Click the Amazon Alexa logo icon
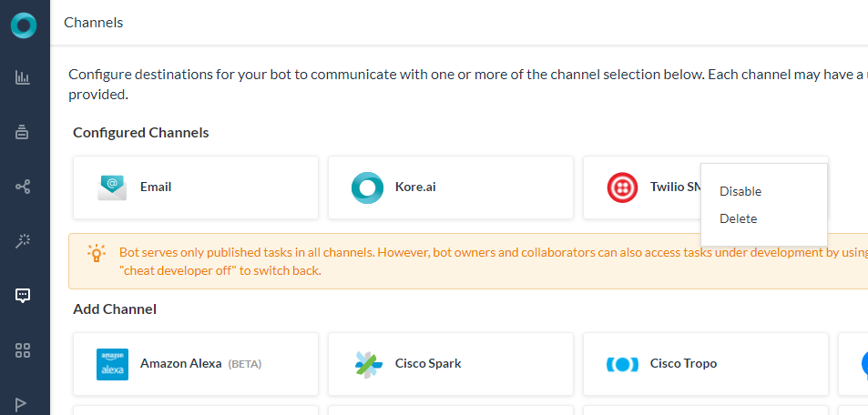Image resolution: width=868 pixels, height=415 pixels. pyautogui.click(x=112, y=364)
